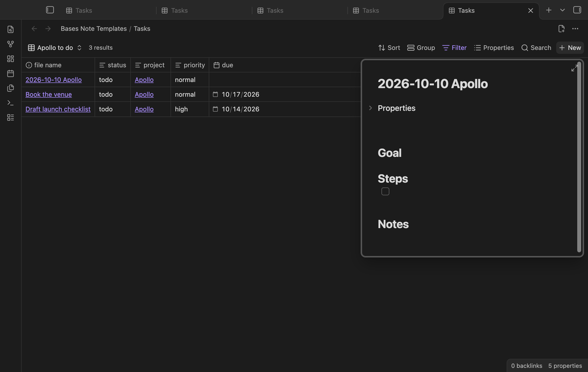The width and height of the screenshot is (588, 372).
Task: Open date picker icon for Draft launch checklist
Action: pyautogui.click(x=215, y=109)
